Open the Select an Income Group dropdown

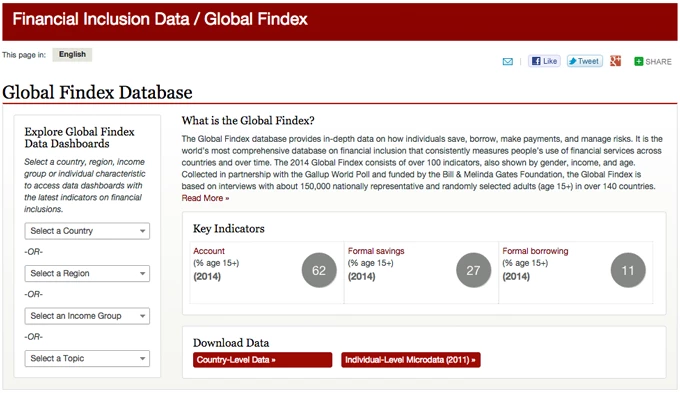(x=87, y=316)
